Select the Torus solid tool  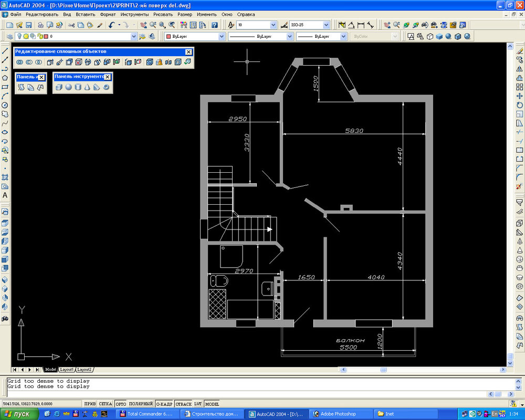coord(106,87)
